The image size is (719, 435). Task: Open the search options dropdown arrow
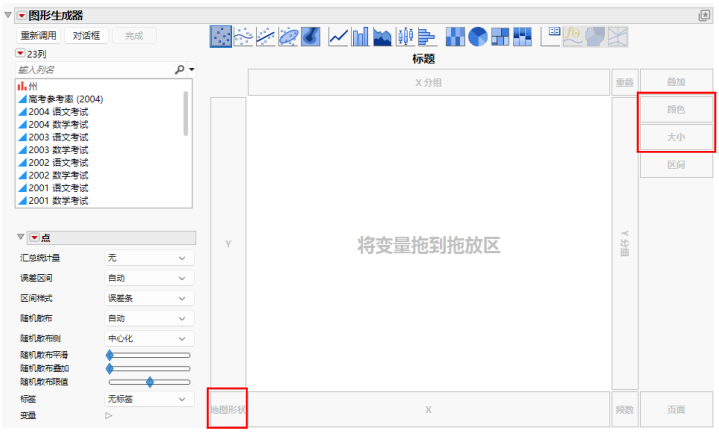[x=192, y=70]
